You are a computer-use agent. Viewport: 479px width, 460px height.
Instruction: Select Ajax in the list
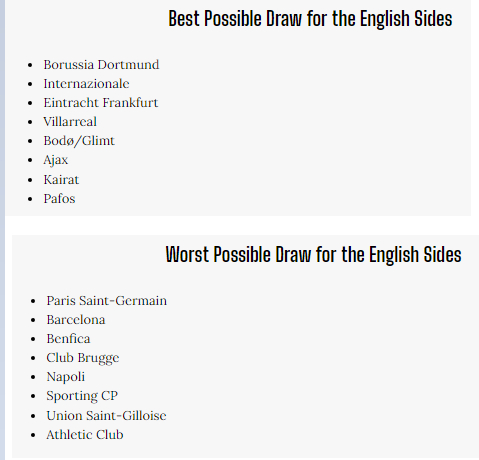coord(56,160)
